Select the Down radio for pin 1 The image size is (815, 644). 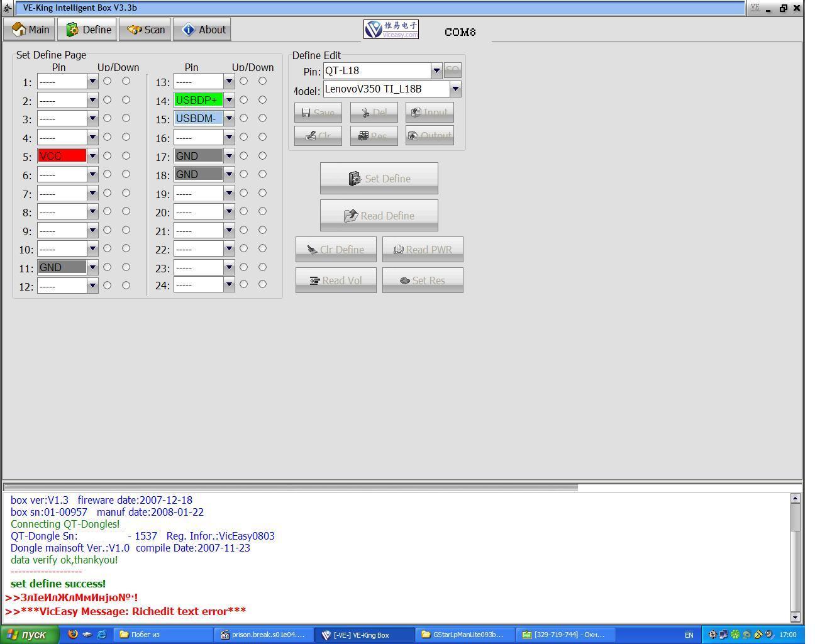(126, 81)
